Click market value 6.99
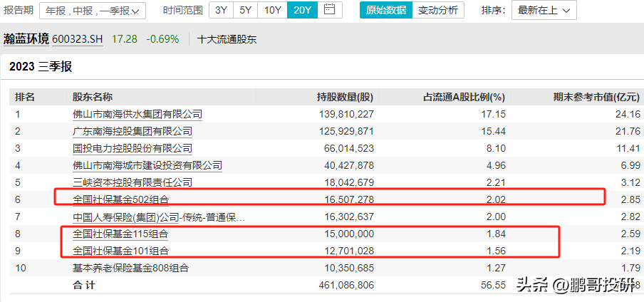 pyautogui.click(x=632, y=165)
